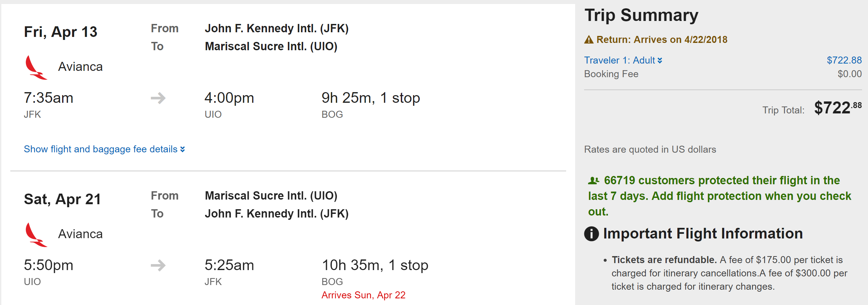Click the outbound flight direction arrow icon
Viewport: 868px width, 305px height.
pos(158,98)
